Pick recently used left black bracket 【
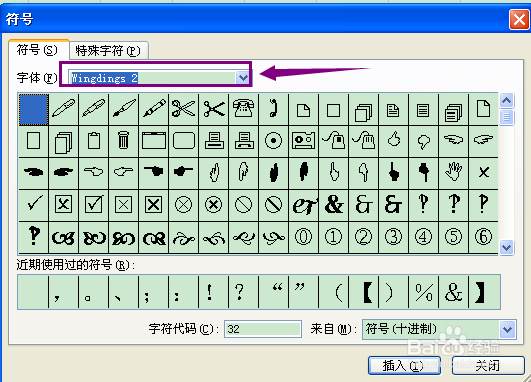 coord(363,292)
